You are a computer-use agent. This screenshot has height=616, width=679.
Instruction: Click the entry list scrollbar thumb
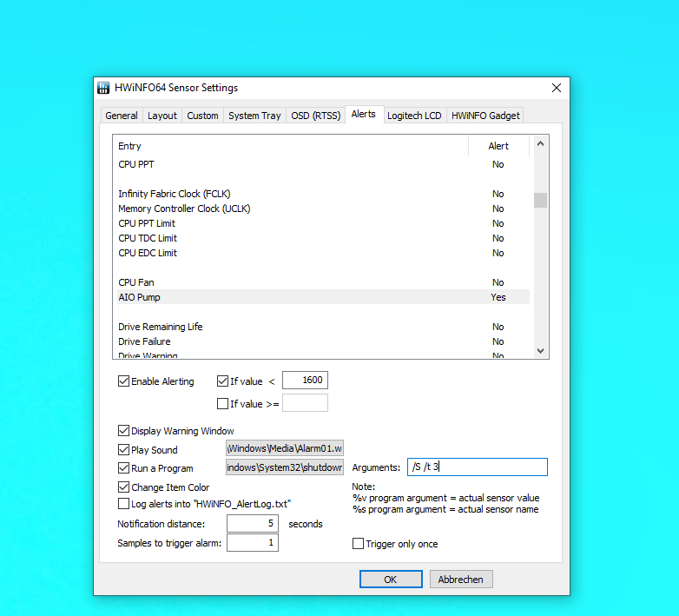(540, 200)
